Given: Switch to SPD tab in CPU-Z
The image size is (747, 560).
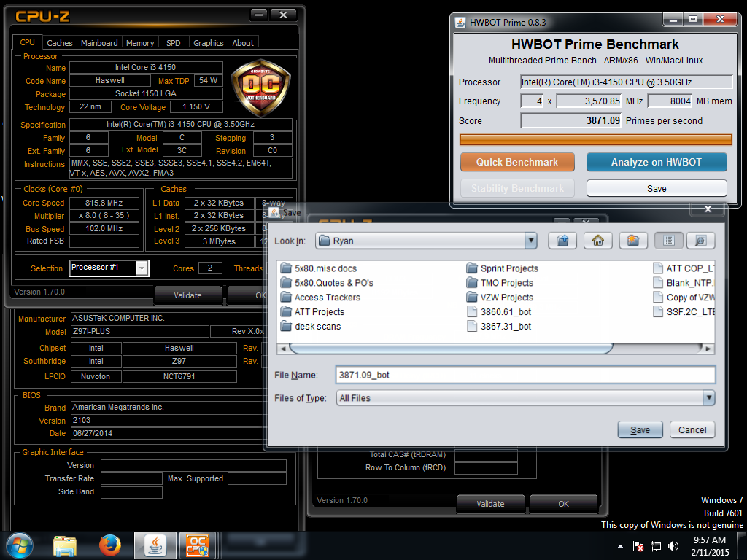Looking at the screenshot, I should [174, 43].
